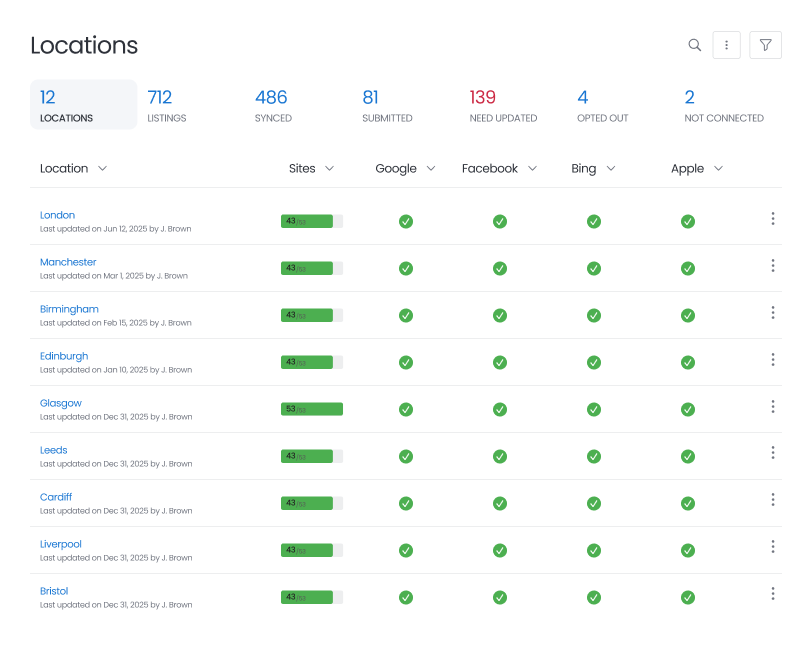Image resolution: width=812 pixels, height=653 pixels.
Task: Click Bristol's sites progress bar
Action: tap(312, 597)
